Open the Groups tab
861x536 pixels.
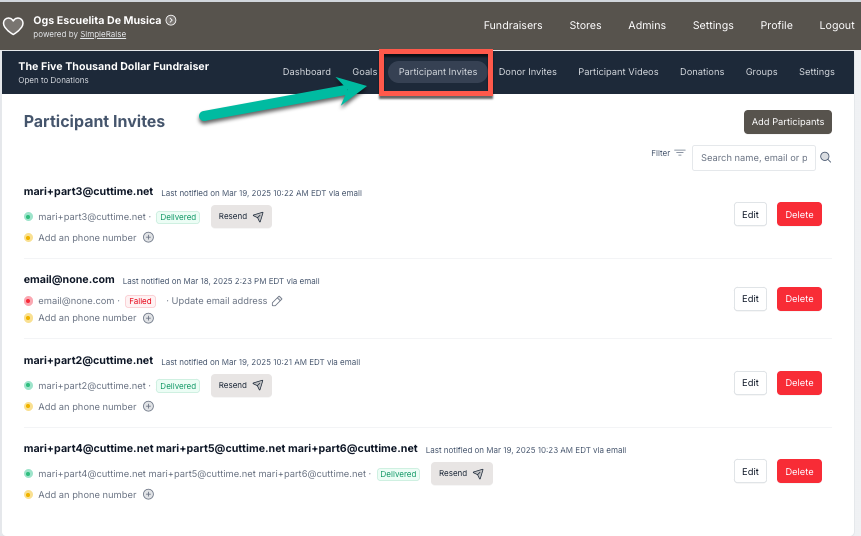[761, 72]
